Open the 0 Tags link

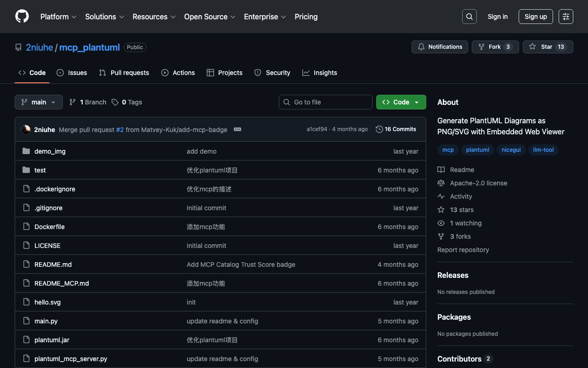point(127,102)
